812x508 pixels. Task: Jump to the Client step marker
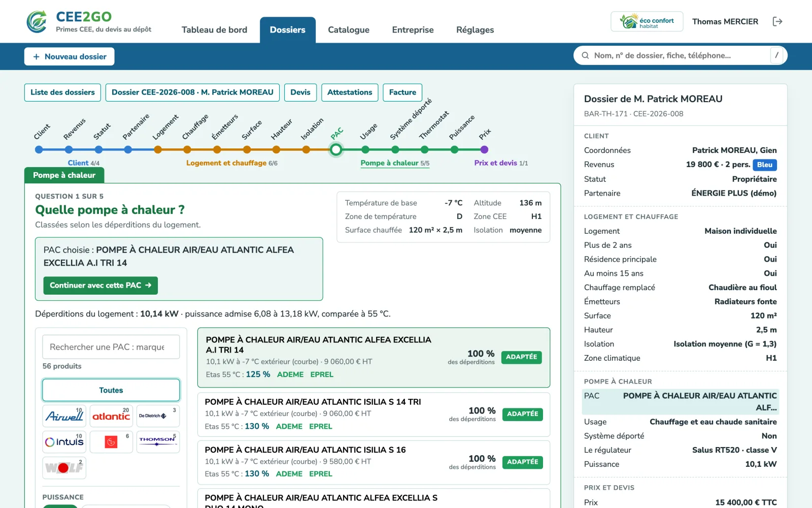coord(39,149)
